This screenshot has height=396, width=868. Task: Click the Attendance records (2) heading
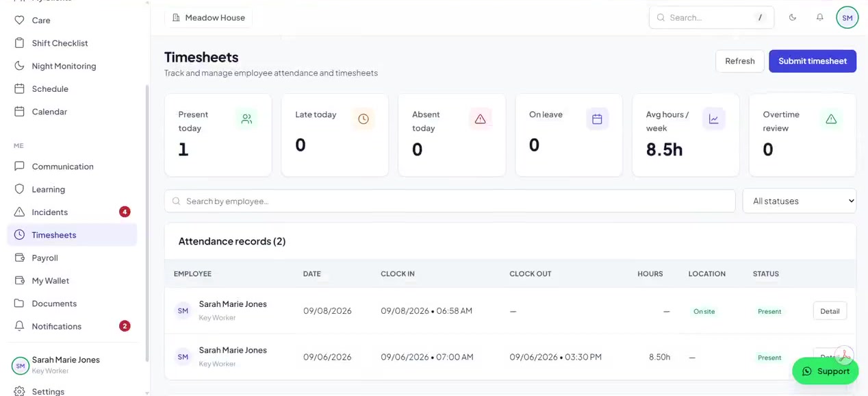[x=232, y=241]
